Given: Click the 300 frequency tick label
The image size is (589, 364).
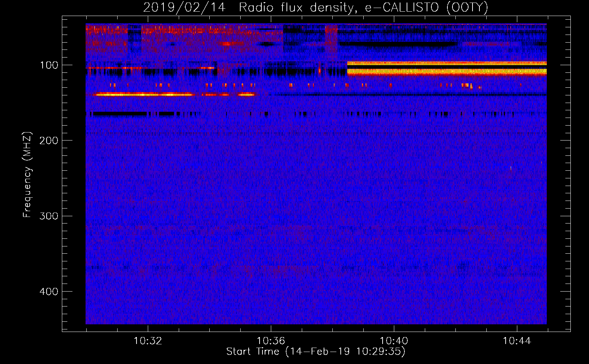Looking at the screenshot, I should (49, 216).
